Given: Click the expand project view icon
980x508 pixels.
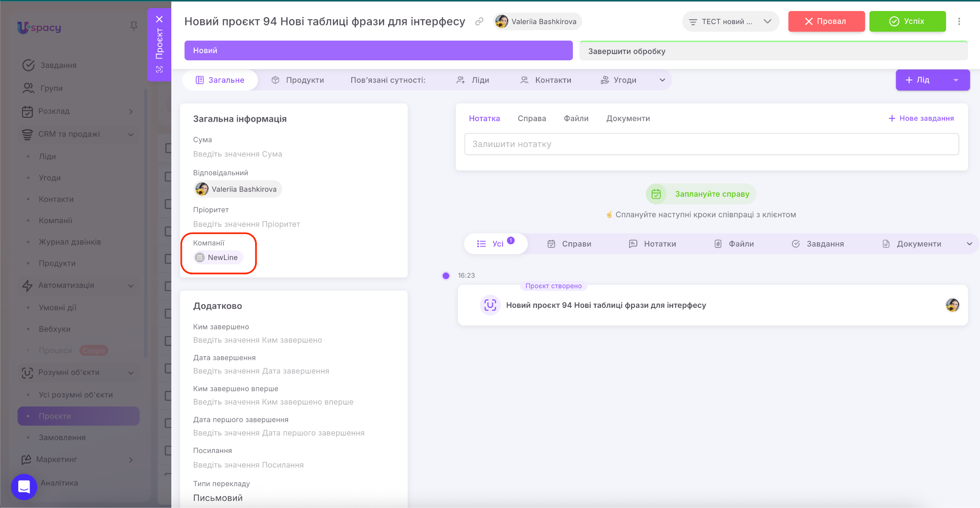Looking at the screenshot, I should (159, 69).
